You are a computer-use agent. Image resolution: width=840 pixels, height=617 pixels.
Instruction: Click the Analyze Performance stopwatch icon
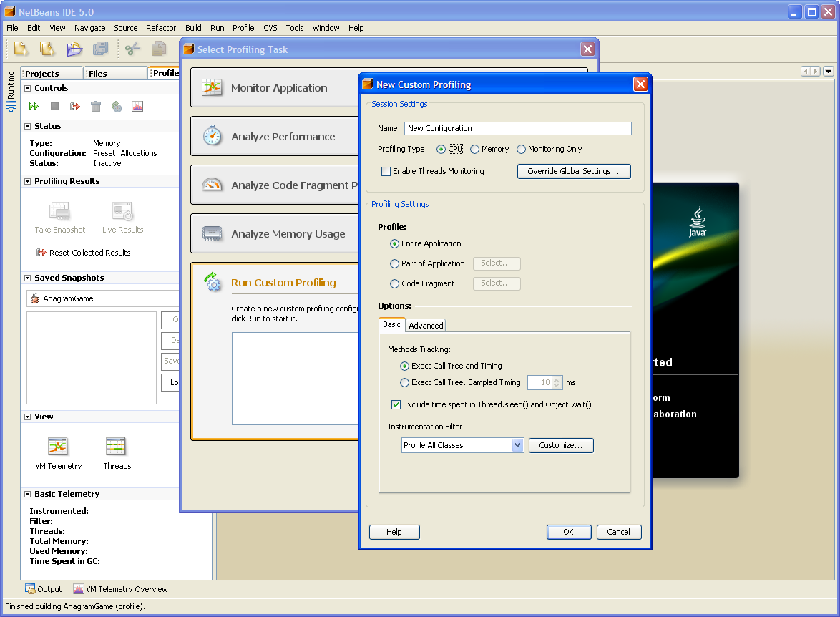[212, 135]
